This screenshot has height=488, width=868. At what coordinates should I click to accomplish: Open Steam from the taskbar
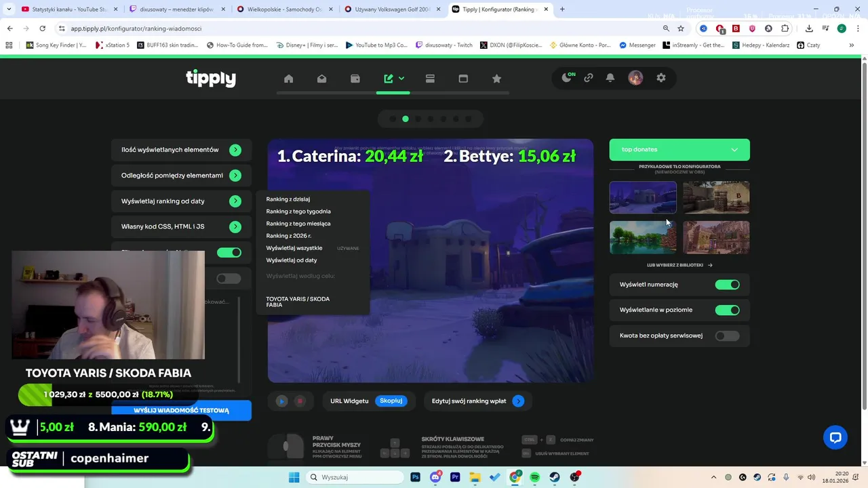(x=554, y=477)
